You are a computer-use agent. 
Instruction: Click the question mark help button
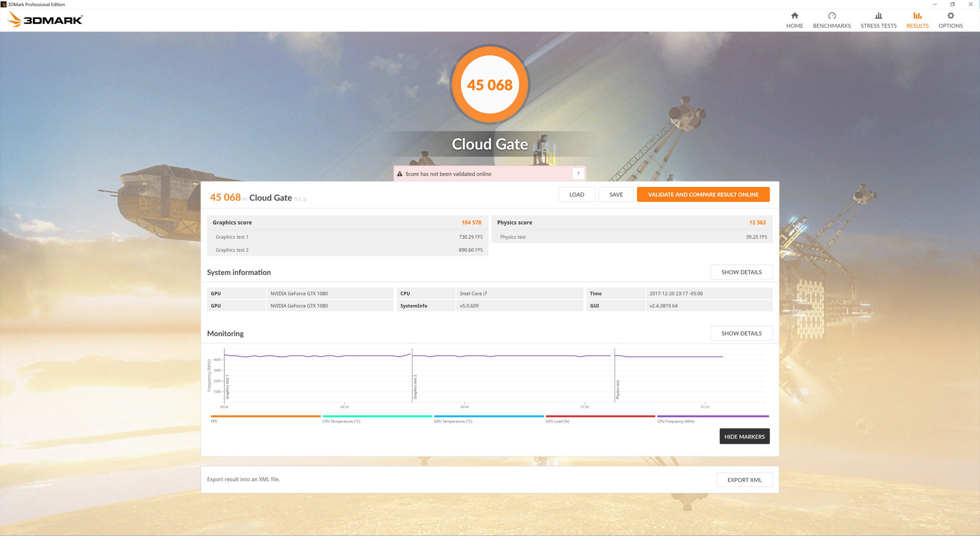click(578, 174)
